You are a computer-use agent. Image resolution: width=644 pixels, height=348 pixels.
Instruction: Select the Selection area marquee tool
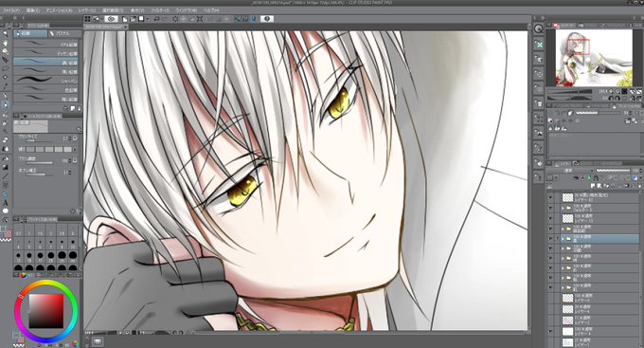6,68
